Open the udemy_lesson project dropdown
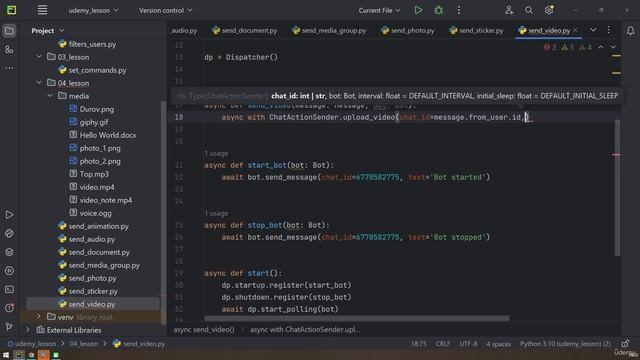 pos(93,10)
